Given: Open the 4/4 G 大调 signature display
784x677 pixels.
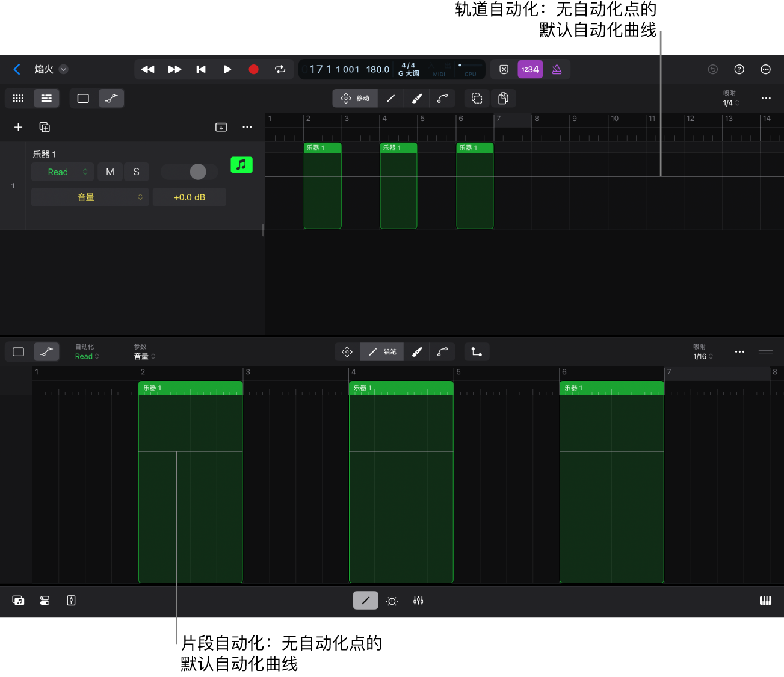Looking at the screenshot, I should point(409,69).
